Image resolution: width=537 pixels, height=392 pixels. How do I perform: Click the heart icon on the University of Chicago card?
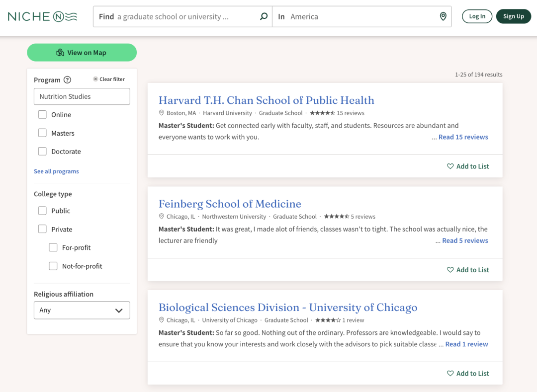pos(450,374)
